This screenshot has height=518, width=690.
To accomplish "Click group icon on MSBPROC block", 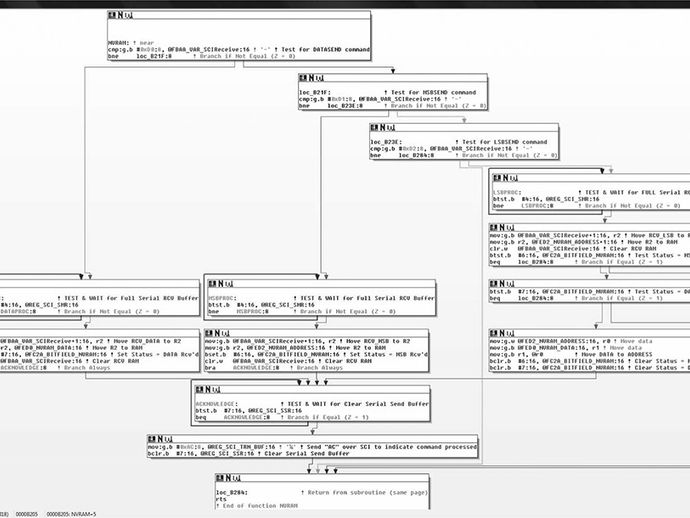I will click(x=229, y=284).
